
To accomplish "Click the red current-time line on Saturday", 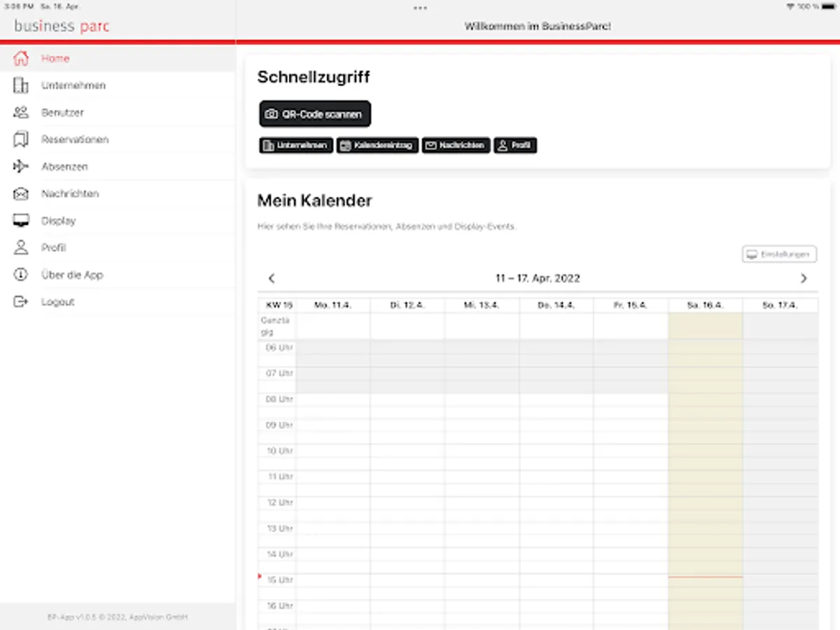I will pyautogui.click(x=706, y=577).
